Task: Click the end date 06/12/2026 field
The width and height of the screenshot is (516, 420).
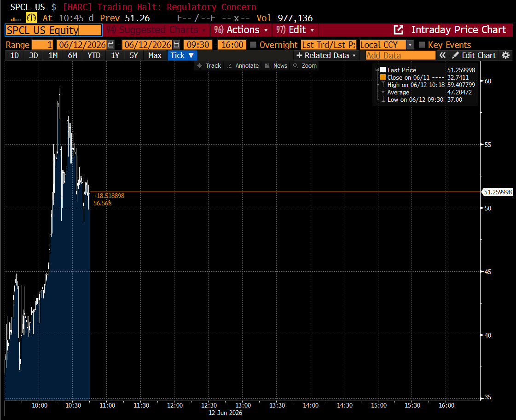Action: pyautogui.click(x=148, y=45)
